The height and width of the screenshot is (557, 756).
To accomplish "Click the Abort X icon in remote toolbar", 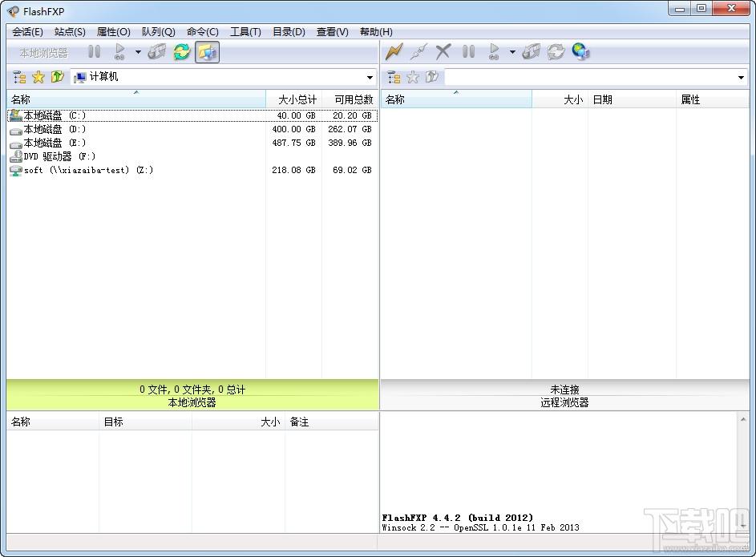I will click(x=443, y=52).
